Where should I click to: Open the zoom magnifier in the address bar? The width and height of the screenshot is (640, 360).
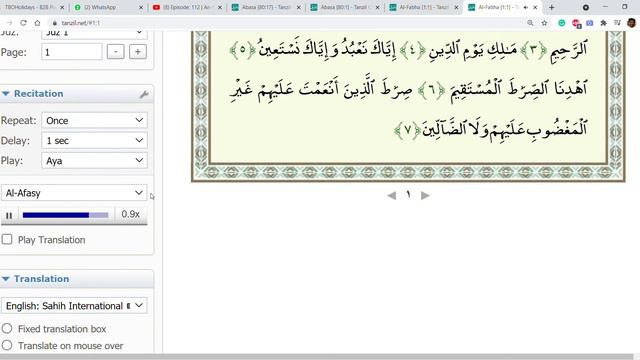(x=530, y=23)
